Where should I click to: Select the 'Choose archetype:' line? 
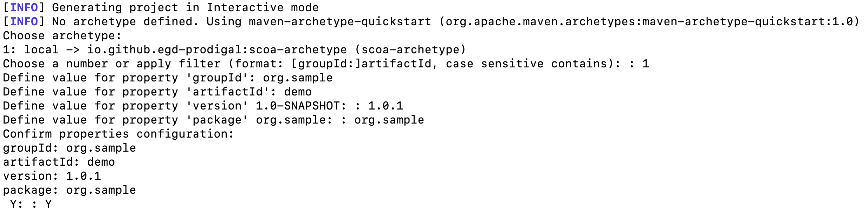(x=62, y=36)
